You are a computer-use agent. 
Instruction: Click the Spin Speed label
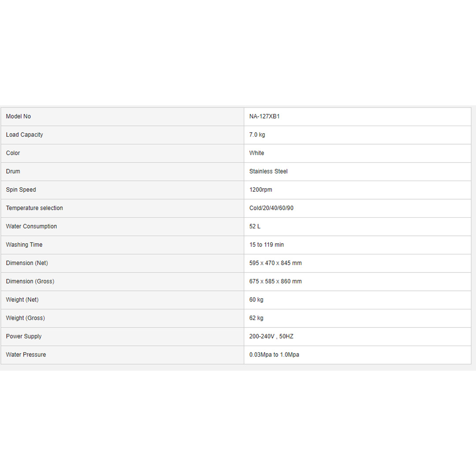click(21, 190)
